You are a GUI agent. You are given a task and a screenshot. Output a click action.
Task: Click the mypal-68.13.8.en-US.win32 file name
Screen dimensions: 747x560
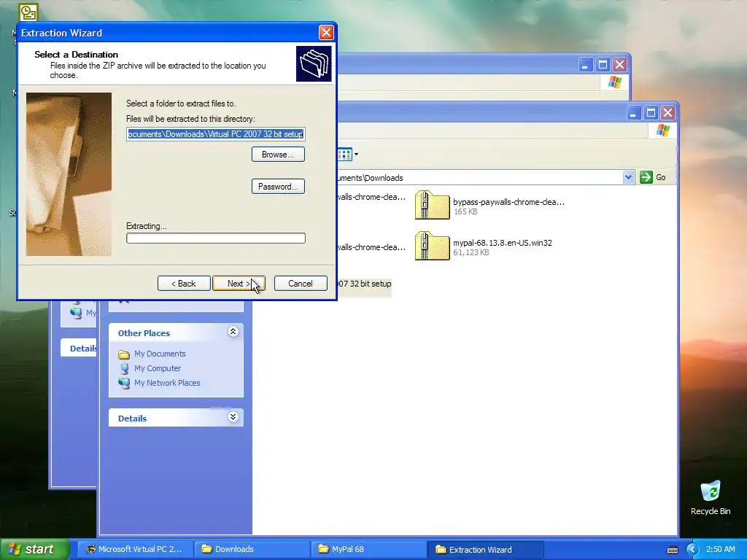click(502, 243)
